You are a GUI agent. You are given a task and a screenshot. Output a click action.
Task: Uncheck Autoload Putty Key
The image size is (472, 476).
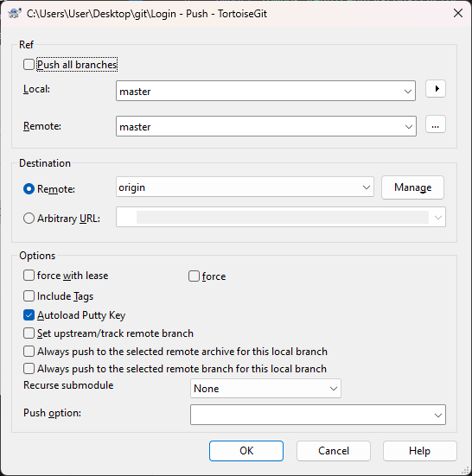coord(29,315)
